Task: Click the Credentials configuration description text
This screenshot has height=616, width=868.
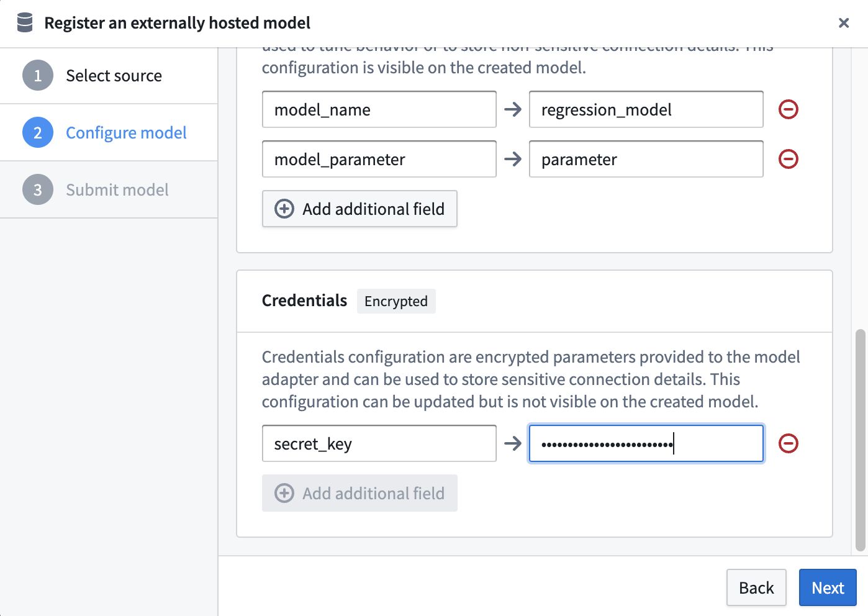Action: click(x=531, y=379)
